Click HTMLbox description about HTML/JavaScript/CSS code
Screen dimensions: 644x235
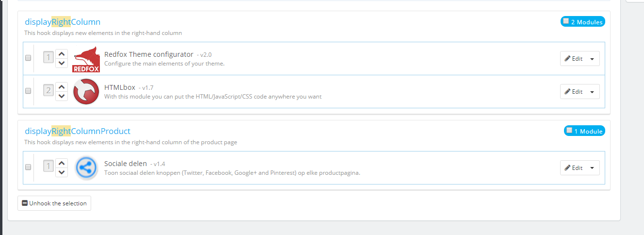[213, 97]
